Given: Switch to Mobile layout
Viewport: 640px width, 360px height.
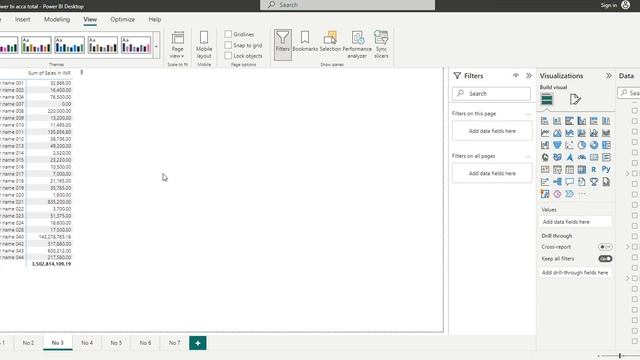Looking at the screenshot, I should click(x=204, y=44).
